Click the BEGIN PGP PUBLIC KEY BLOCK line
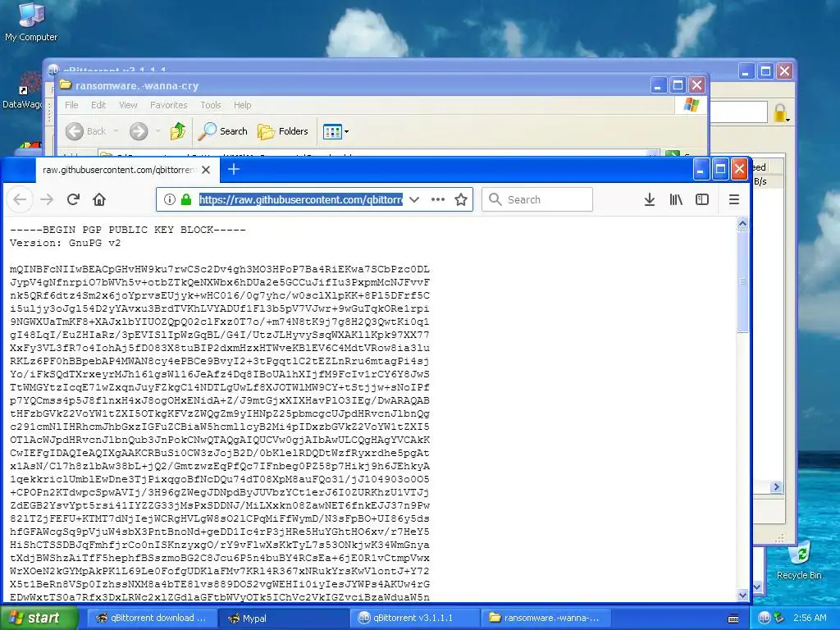The width and height of the screenshot is (840, 630). pyautogui.click(x=127, y=230)
